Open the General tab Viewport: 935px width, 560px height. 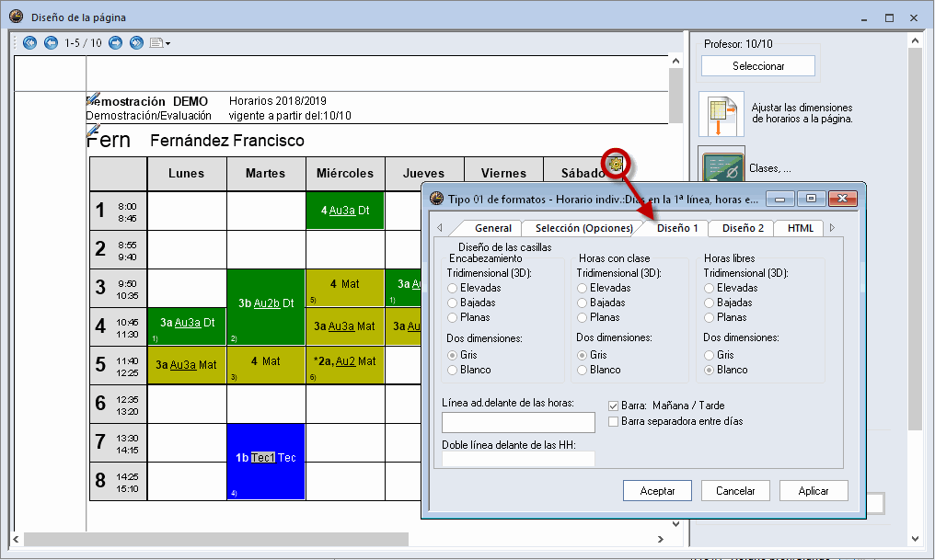(492, 228)
